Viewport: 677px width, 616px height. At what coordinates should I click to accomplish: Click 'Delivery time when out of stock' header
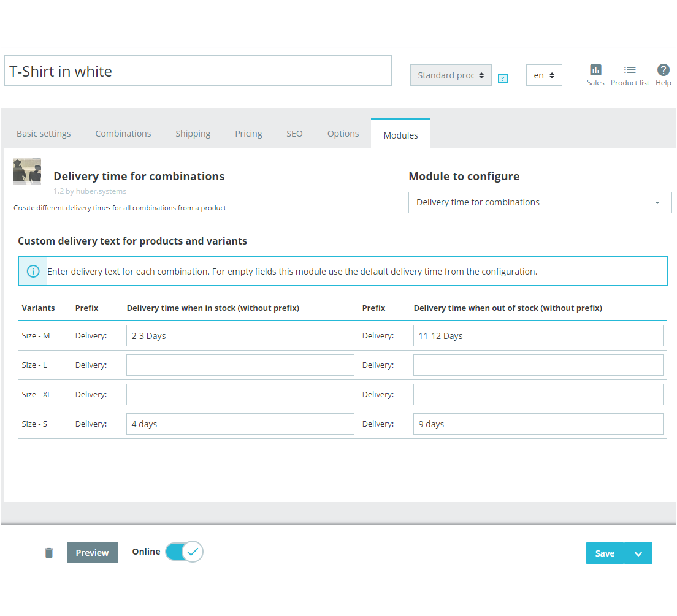coord(508,308)
